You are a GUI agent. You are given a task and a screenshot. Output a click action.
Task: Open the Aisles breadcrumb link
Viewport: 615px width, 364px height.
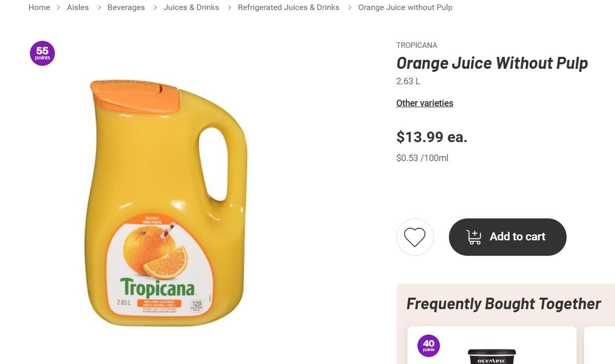pyautogui.click(x=78, y=7)
